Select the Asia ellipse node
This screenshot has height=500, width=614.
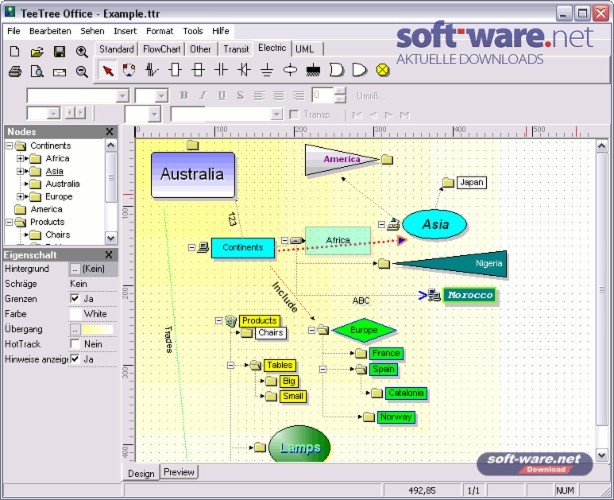click(x=435, y=224)
